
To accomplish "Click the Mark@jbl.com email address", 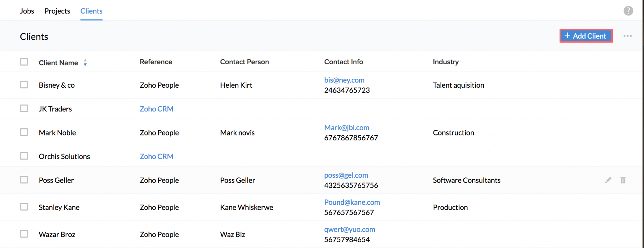I will pyautogui.click(x=346, y=128).
